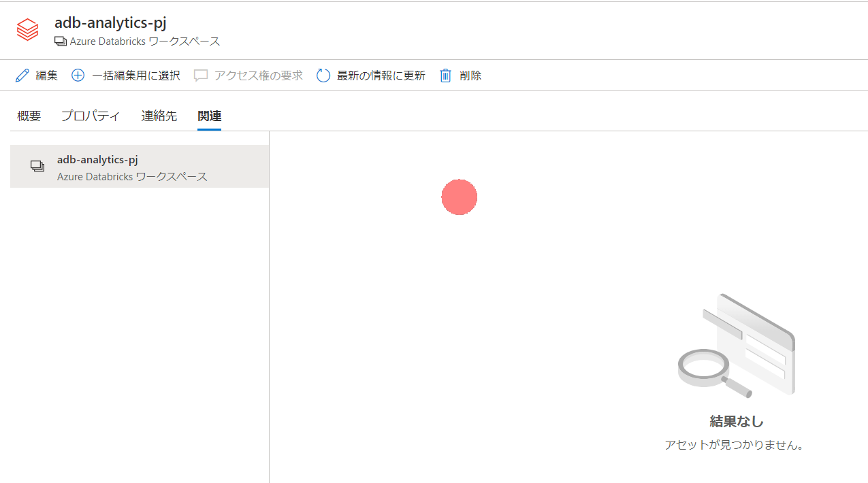The height and width of the screenshot is (483, 868).
Task: Click the 一括編集用に選択 command
Action: [136, 75]
